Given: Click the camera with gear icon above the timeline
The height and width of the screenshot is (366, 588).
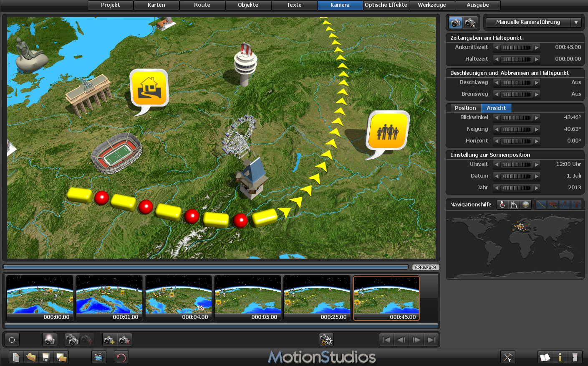Looking at the screenshot, I should coord(326,340).
